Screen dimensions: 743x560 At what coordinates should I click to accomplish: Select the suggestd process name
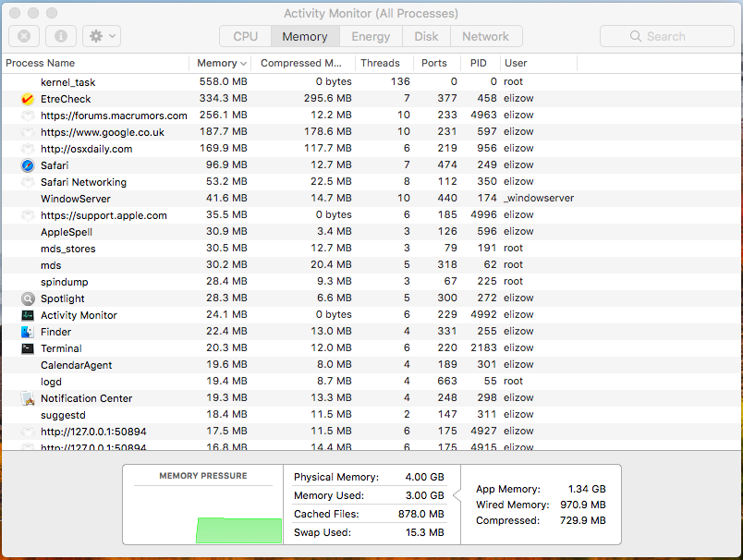pos(63,415)
